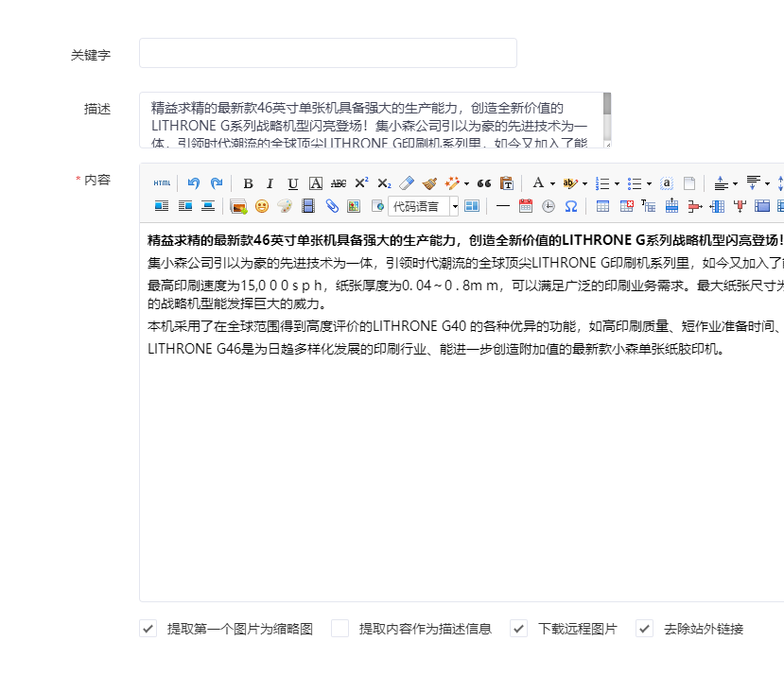Screen dimensions: 784x676
Task: Apply highlight color with ab pencil icon
Action: 570,183
